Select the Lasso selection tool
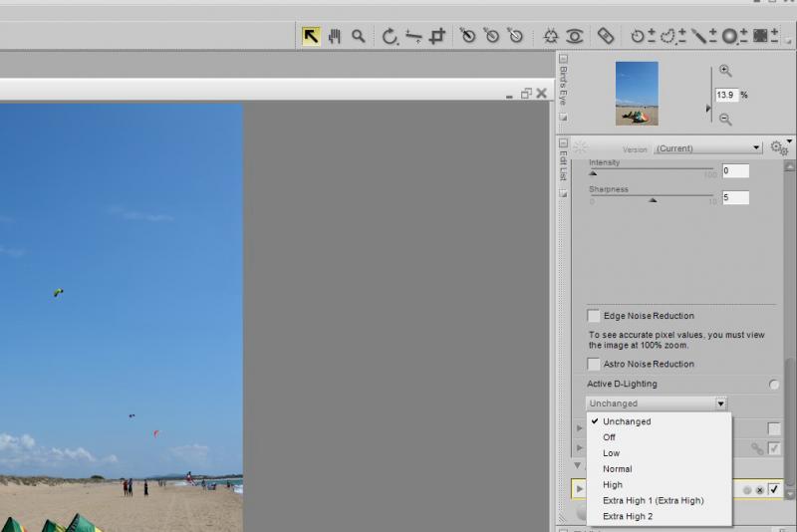This screenshot has width=797, height=532. (x=673, y=36)
